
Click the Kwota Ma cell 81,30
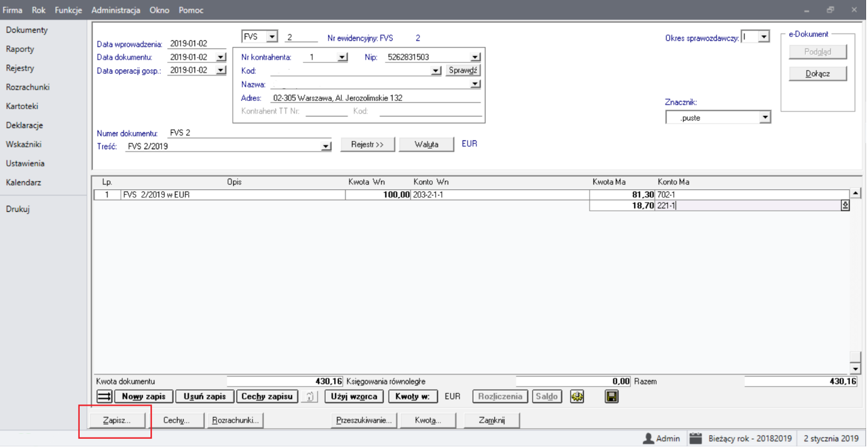click(x=622, y=195)
